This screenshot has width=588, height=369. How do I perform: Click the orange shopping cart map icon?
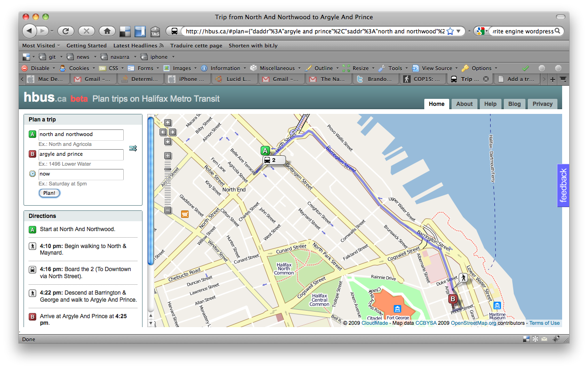coord(185,214)
